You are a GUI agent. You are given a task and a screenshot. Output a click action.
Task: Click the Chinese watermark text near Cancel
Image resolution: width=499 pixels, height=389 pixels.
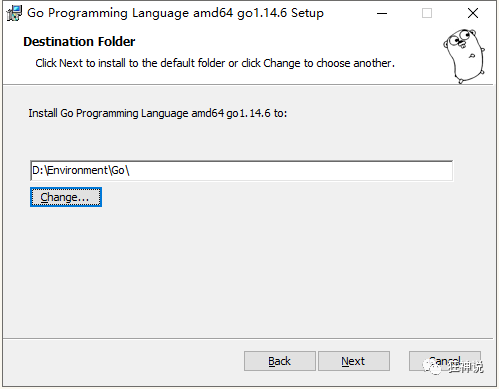[465, 367]
